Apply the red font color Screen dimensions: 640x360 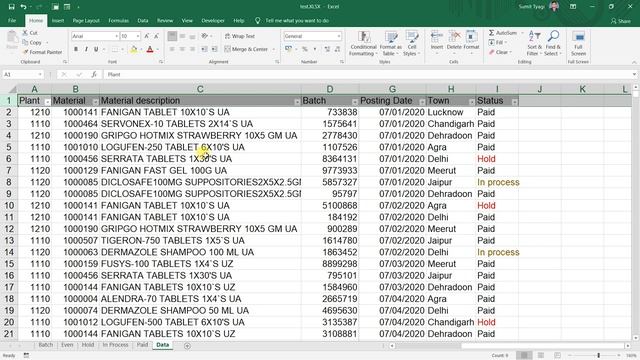[x=150, y=49]
